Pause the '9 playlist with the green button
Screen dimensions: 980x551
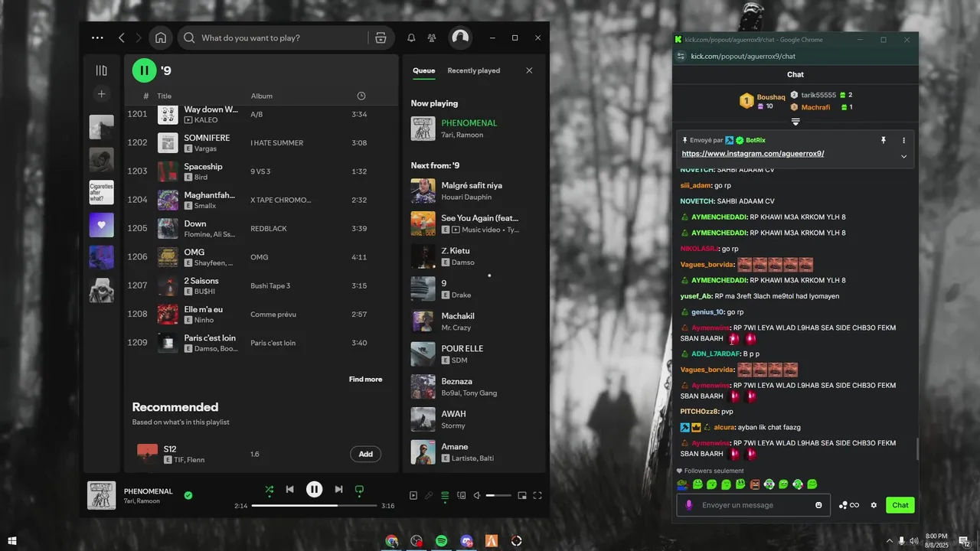(144, 70)
